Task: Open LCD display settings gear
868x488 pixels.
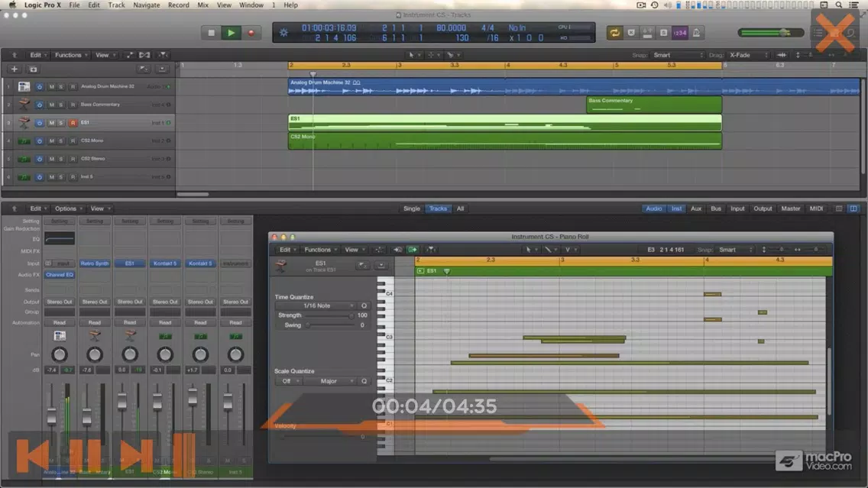Action: point(283,33)
